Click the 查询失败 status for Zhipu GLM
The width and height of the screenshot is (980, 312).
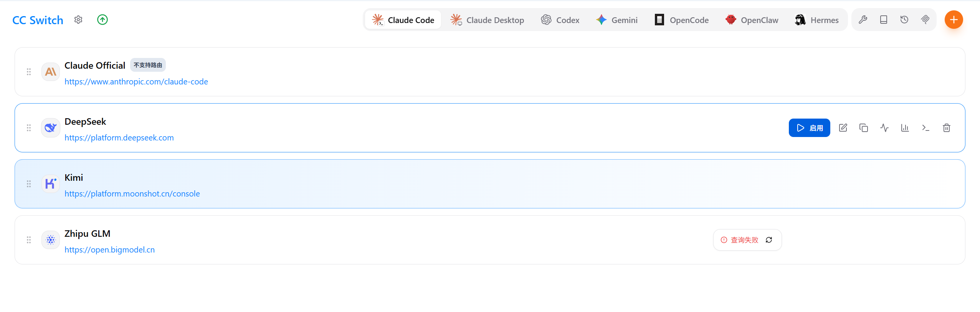coord(740,240)
